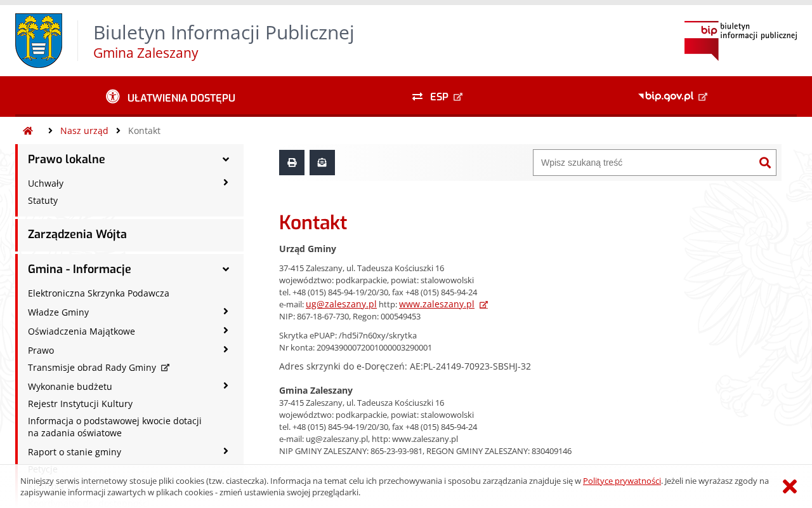
Task: Click the home icon in breadcrumb
Action: tap(28, 131)
